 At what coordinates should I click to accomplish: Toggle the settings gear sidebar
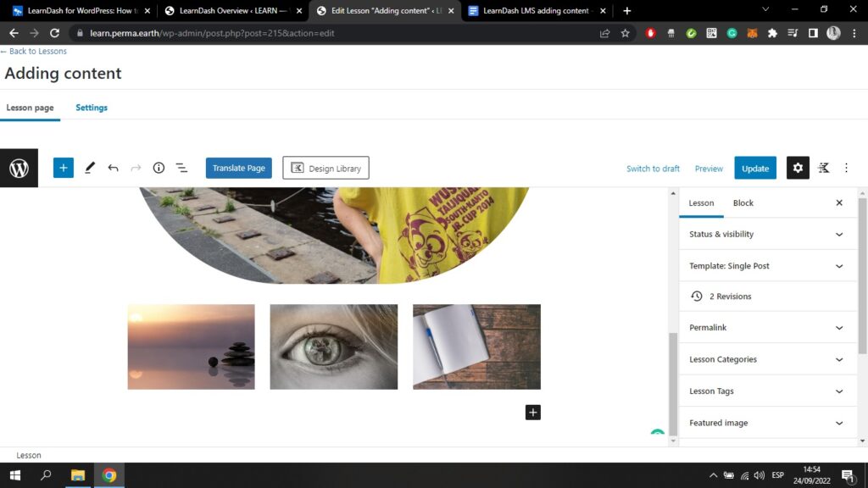click(x=798, y=168)
